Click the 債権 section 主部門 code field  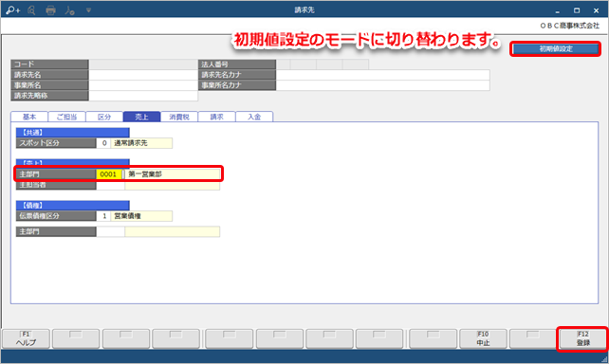[110, 231]
